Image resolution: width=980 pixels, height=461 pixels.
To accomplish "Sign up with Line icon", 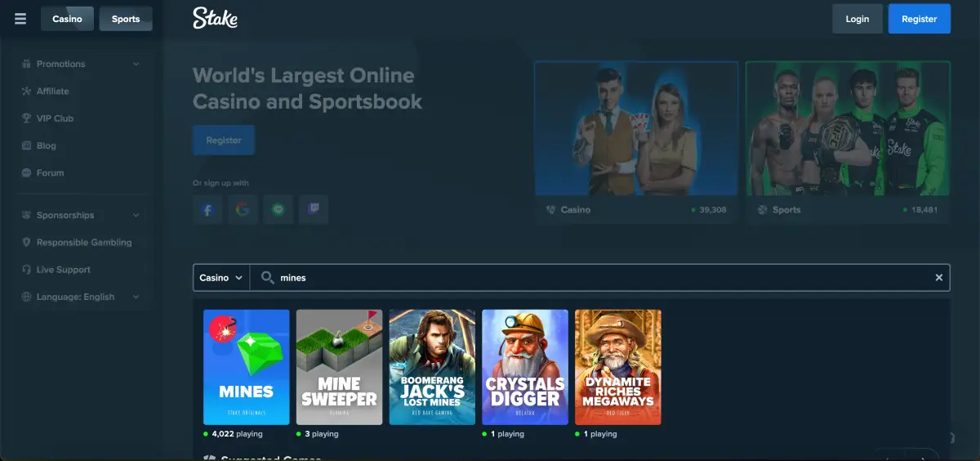I will tap(278, 210).
